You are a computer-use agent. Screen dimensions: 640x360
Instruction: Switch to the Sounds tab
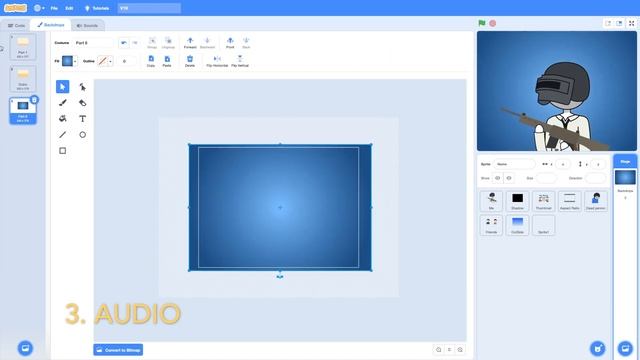pyautogui.click(x=87, y=25)
